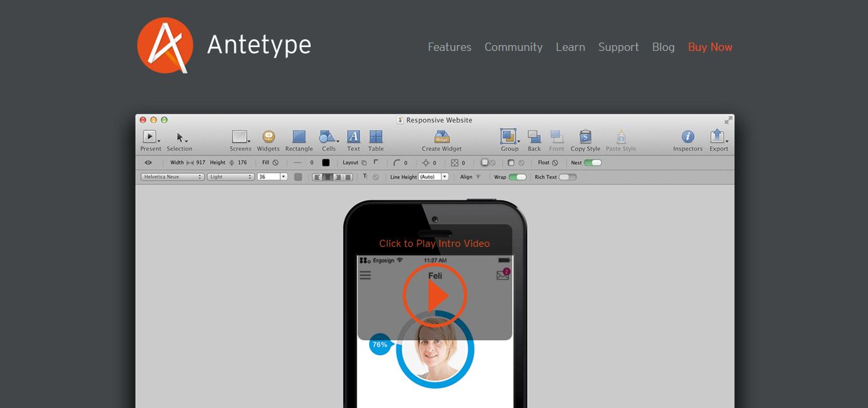Click the padding square icon
Screen dimensions: 868x408
point(454,163)
